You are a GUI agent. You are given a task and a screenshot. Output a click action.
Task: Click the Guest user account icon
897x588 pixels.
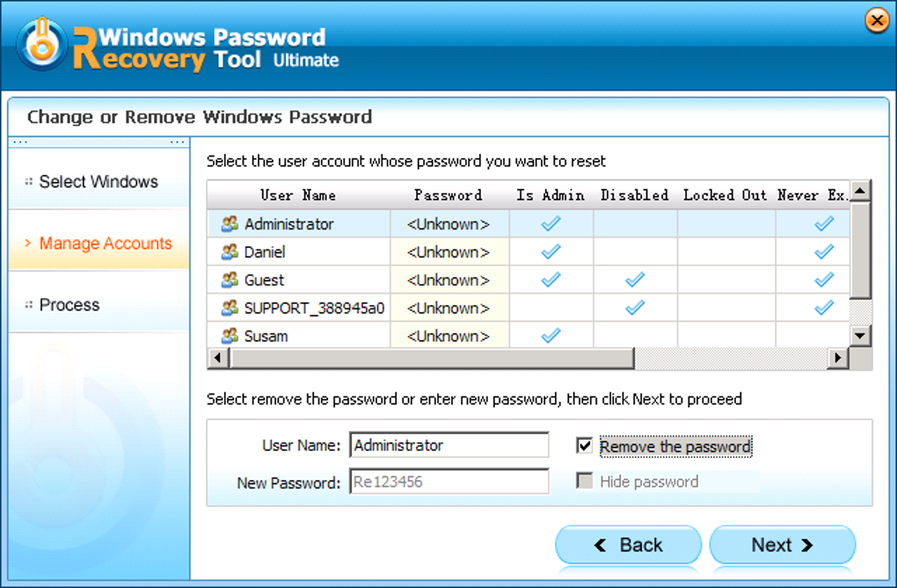(230, 280)
